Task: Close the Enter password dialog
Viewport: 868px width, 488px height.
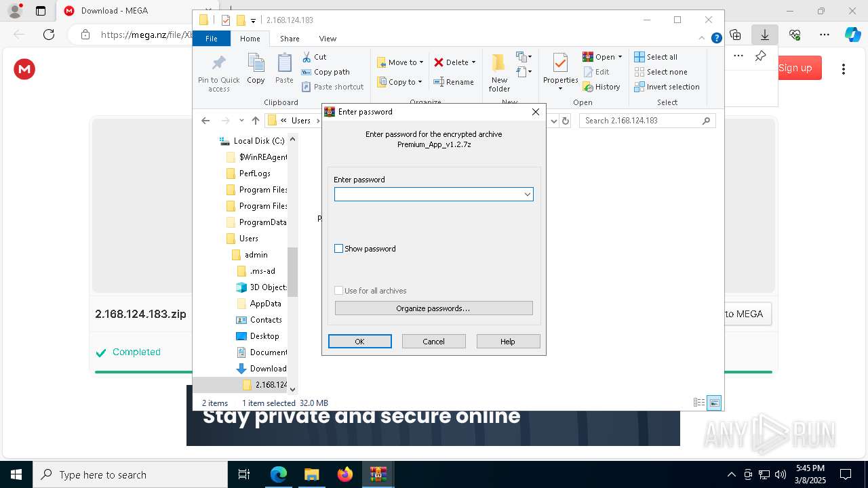Action: [x=536, y=112]
